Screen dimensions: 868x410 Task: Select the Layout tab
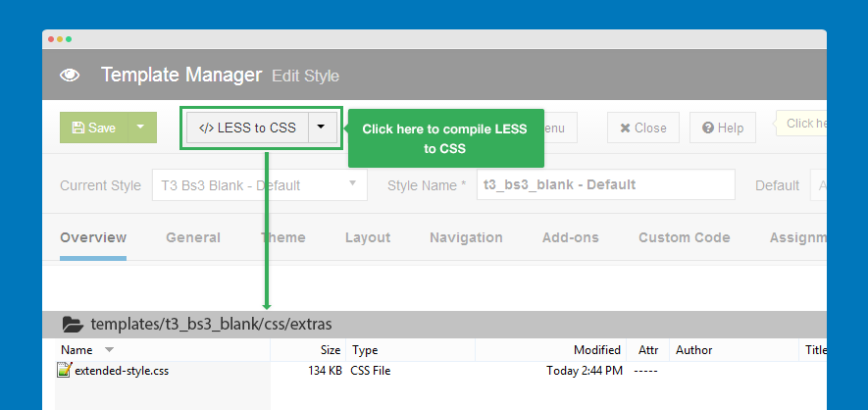click(368, 237)
